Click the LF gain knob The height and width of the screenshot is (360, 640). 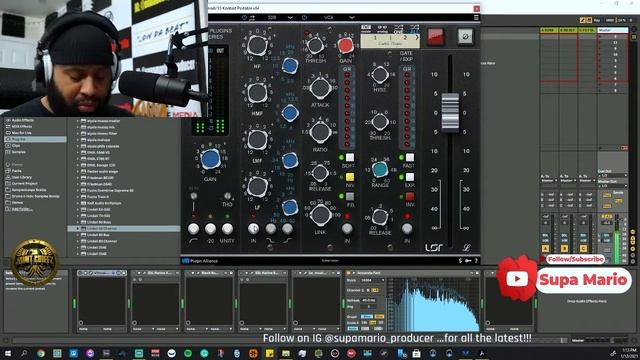pyautogui.click(x=258, y=187)
